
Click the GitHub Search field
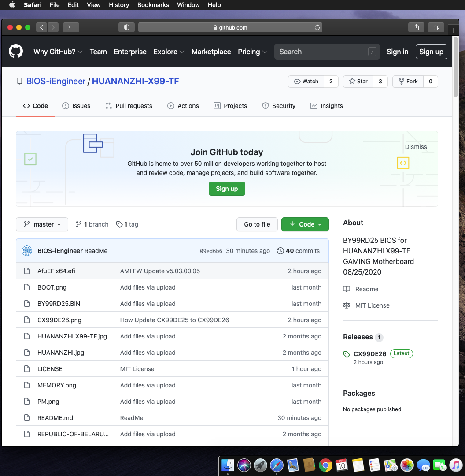(x=327, y=52)
